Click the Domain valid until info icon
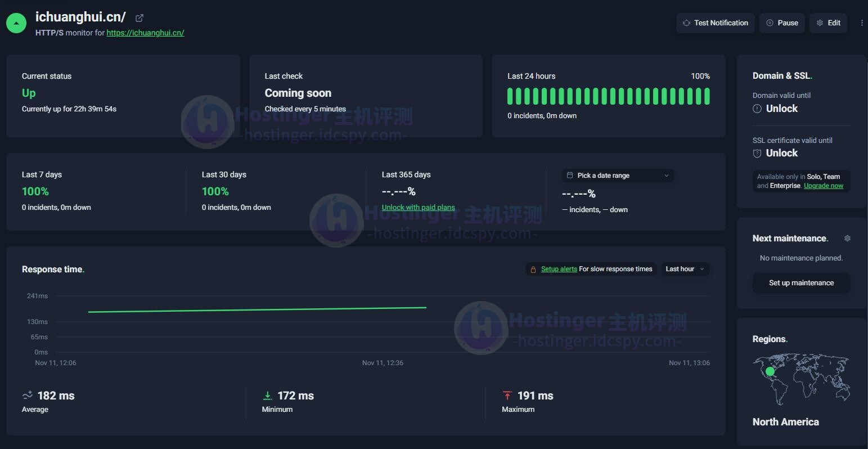Image resolution: width=868 pixels, height=449 pixels. [x=757, y=109]
